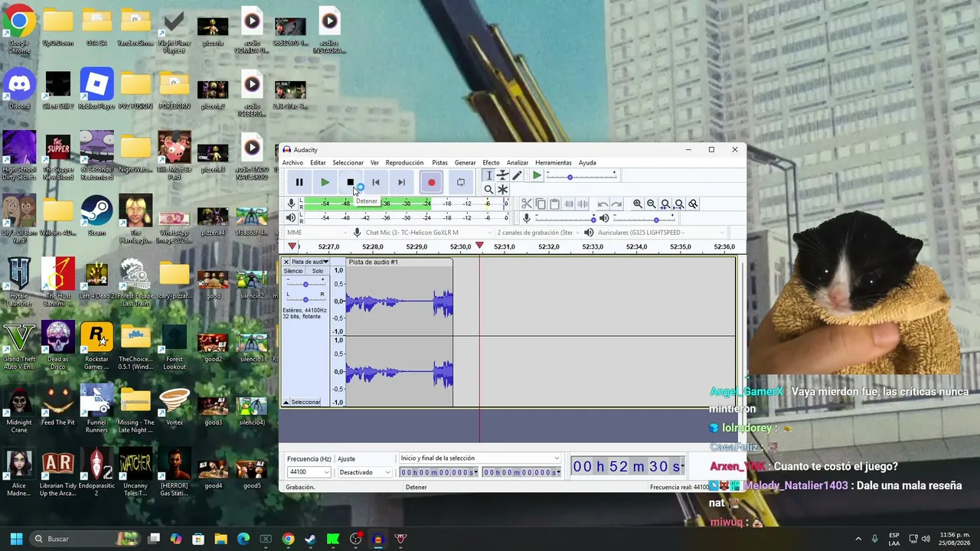Click the Zoom toggle icon
980x551 pixels.
[693, 204]
